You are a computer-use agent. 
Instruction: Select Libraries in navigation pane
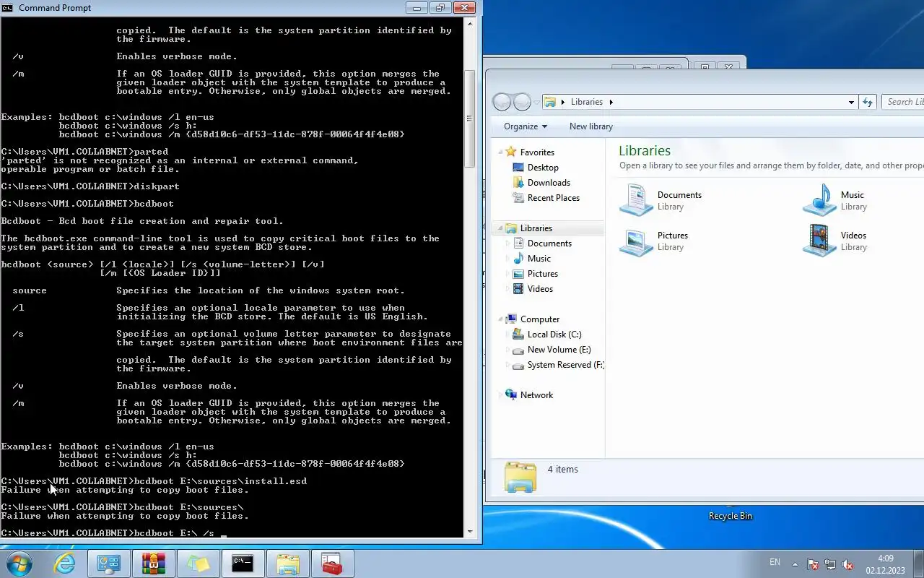[536, 228]
